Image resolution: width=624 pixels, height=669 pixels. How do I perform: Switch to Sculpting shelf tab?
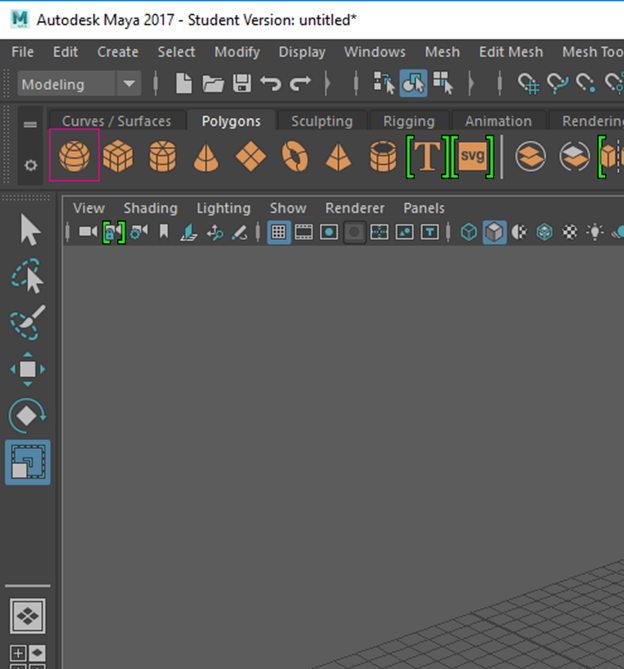[322, 121]
